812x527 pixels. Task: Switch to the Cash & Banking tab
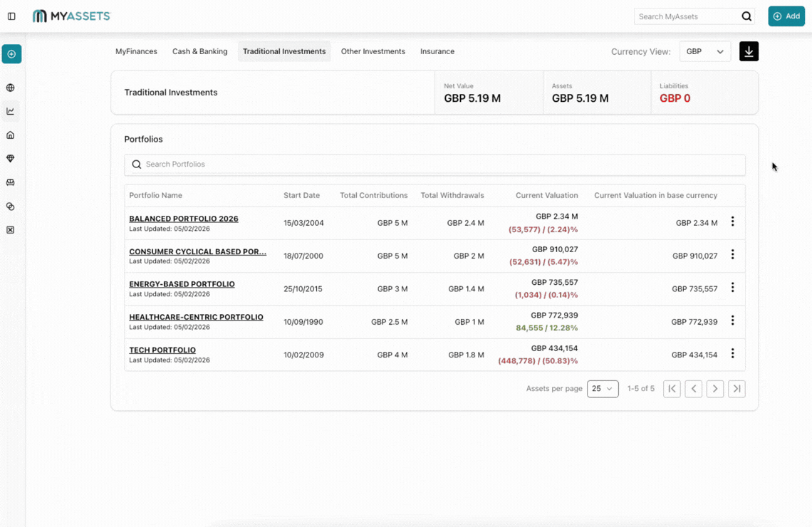tap(199, 51)
